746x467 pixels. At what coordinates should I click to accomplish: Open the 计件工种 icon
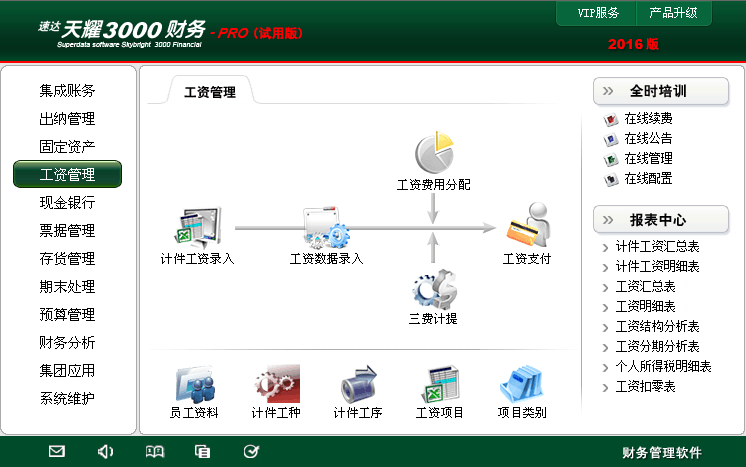click(x=277, y=384)
